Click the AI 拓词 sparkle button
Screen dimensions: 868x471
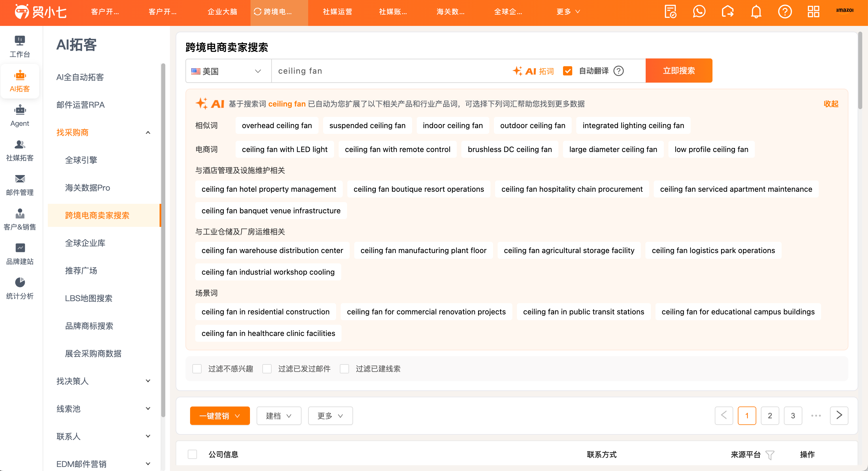pyautogui.click(x=533, y=71)
